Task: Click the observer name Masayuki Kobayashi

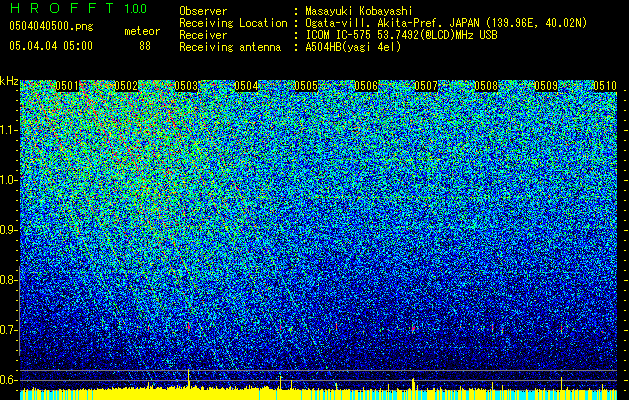Action: pyautogui.click(x=359, y=11)
